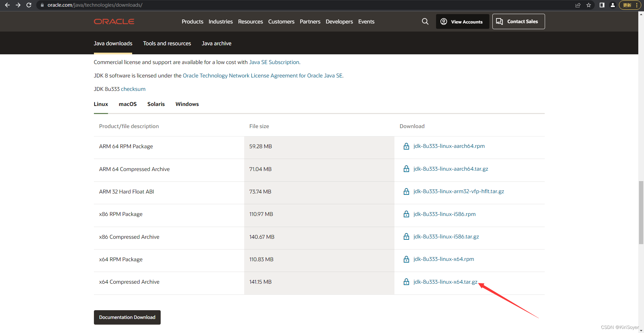The image size is (644, 333).
Task: Select the '110.83 MB' file size
Action: [x=261, y=260]
